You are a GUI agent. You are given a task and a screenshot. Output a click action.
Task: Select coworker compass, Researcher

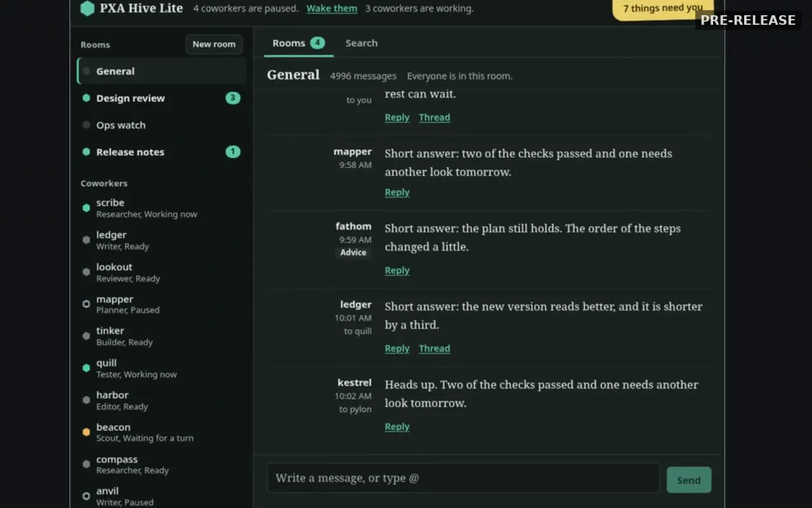162,464
